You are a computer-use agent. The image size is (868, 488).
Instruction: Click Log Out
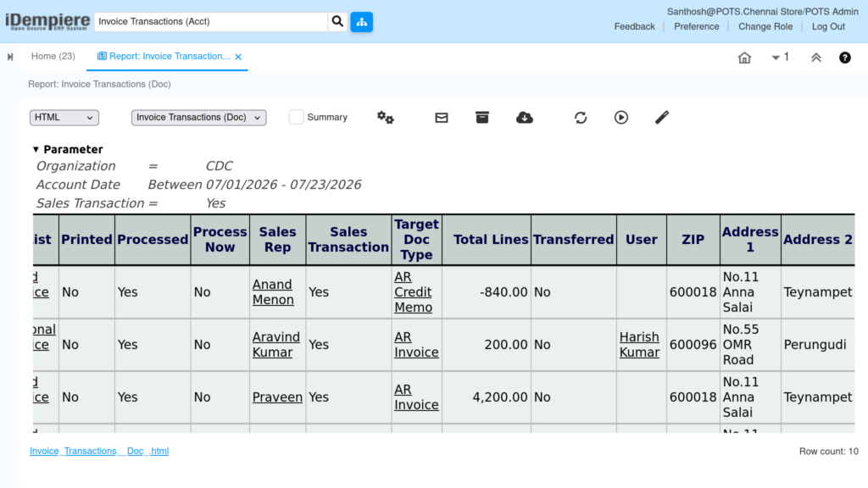(x=828, y=26)
